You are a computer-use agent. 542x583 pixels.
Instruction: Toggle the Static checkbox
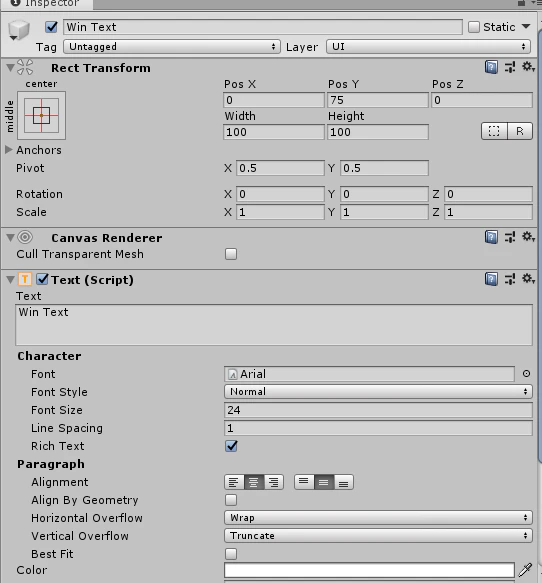point(474,27)
